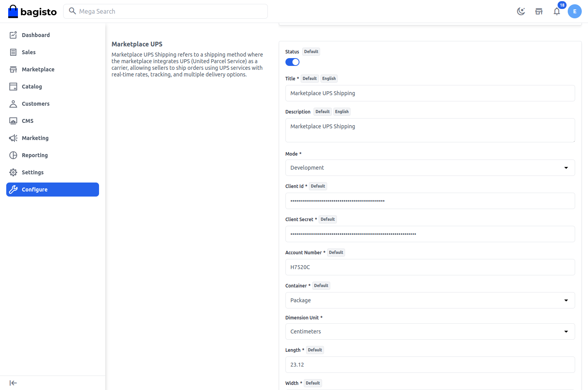Image resolution: width=588 pixels, height=390 pixels.
Task: Click the Marketplace UPS heading
Action: point(137,44)
